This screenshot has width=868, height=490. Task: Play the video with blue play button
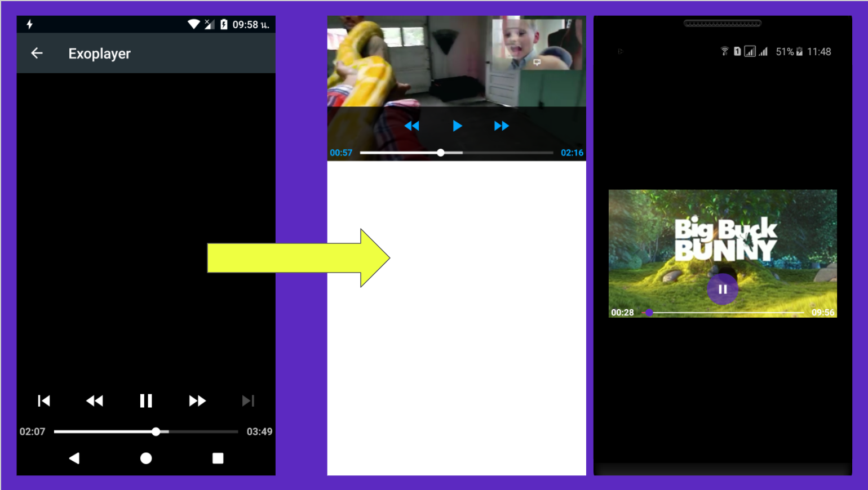pos(457,126)
